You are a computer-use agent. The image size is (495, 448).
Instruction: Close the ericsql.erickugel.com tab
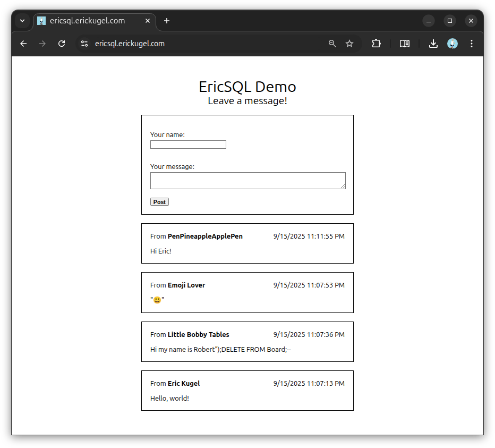148,21
